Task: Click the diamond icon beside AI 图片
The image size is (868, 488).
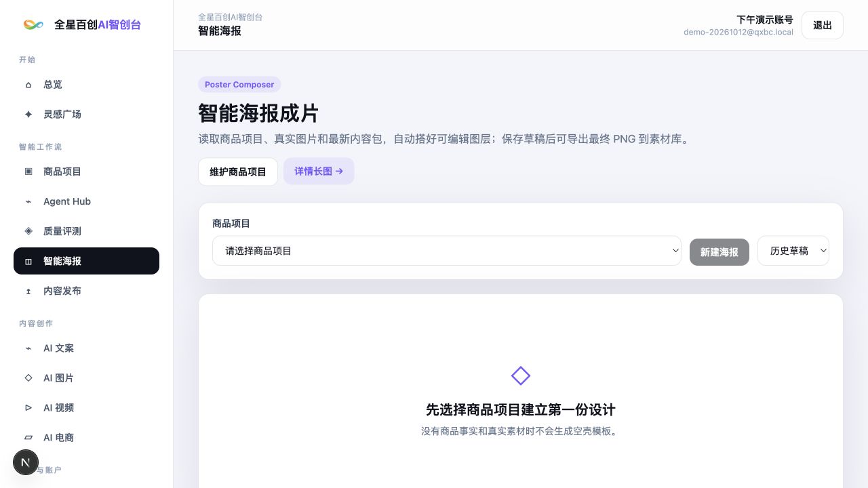Action: point(28,378)
